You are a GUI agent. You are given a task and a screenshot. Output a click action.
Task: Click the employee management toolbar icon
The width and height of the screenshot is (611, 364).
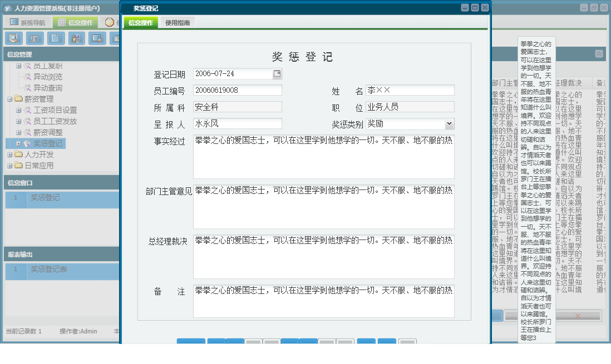pos(76,38)
